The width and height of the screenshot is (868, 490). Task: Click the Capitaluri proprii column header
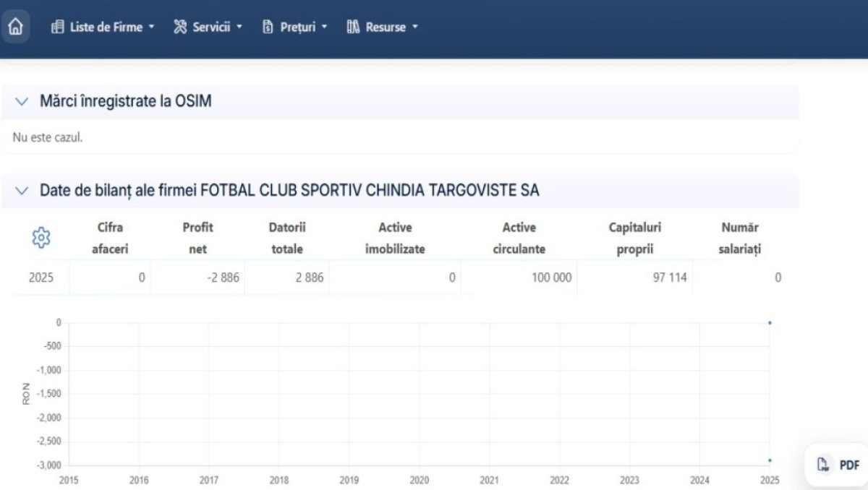click(x=634, y=238)
